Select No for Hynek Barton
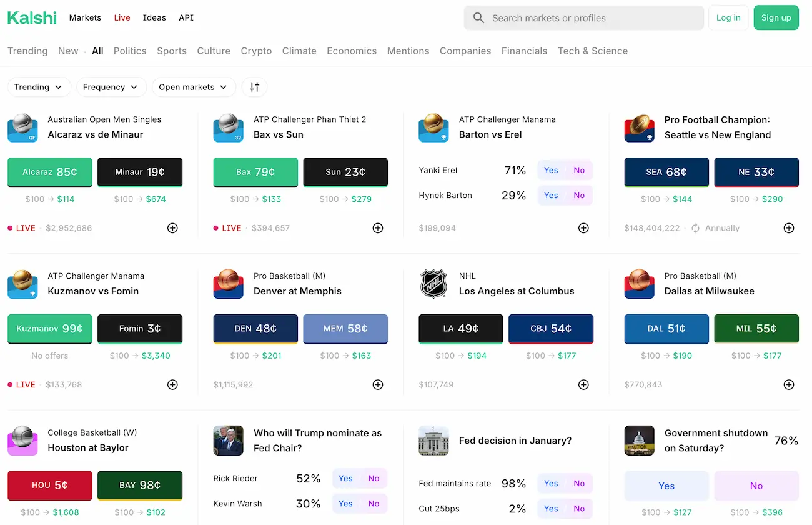The height and width of the screenshot is (525, 812). click(x=579, y=196)
